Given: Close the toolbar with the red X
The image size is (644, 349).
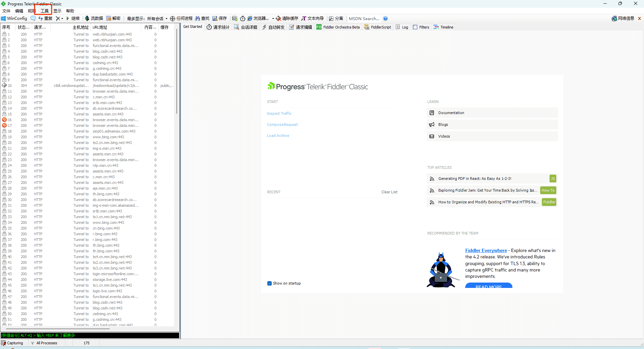Looking at the screenshot, I should tap(639, 18).
